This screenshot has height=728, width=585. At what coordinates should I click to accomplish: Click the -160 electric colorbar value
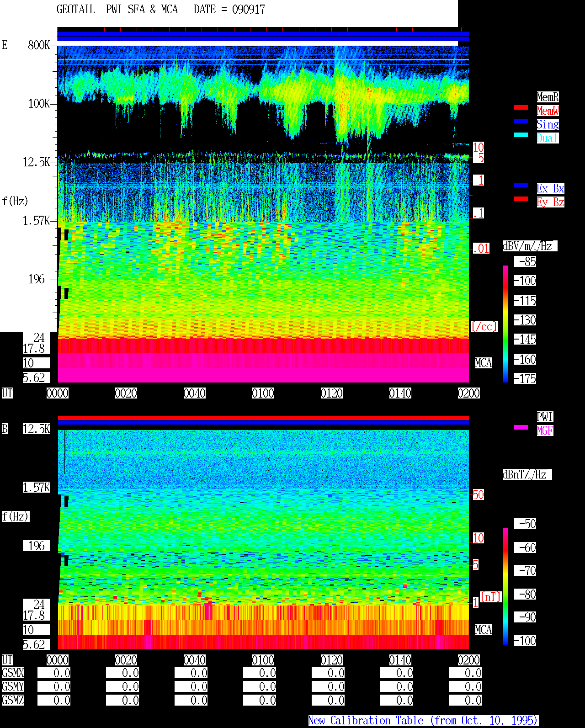525,360
